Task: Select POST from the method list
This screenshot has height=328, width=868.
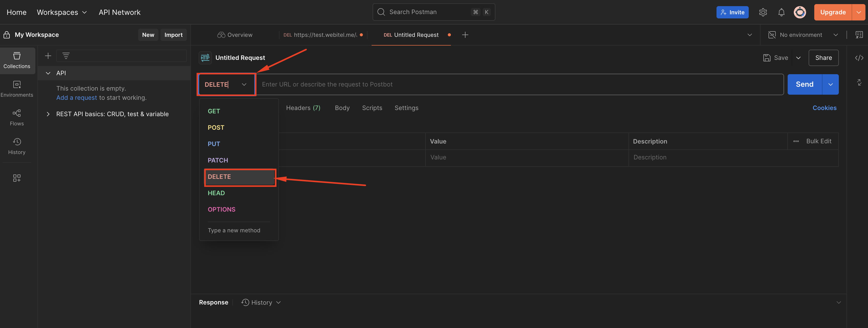Action: coord(239,128)
